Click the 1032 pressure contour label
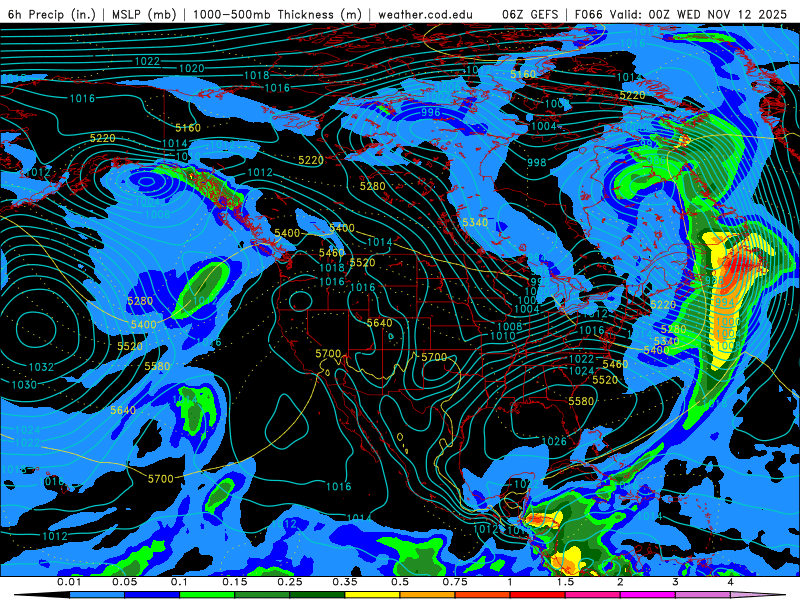 (41, 367)
